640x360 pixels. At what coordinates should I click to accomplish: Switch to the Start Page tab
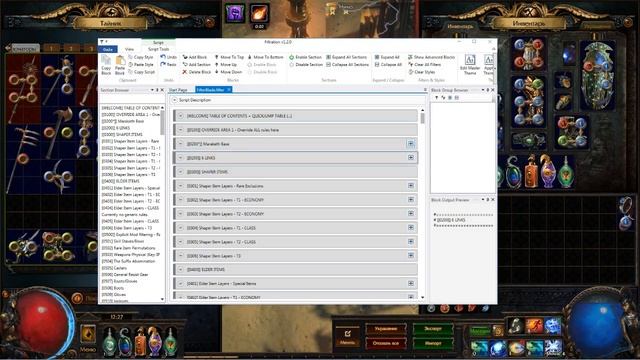[x=178, y=90]
